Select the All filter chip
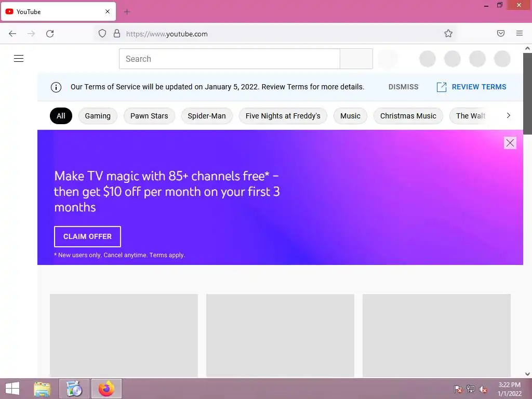This screenshot has height=399, width=532. click(x=61, y=116)
